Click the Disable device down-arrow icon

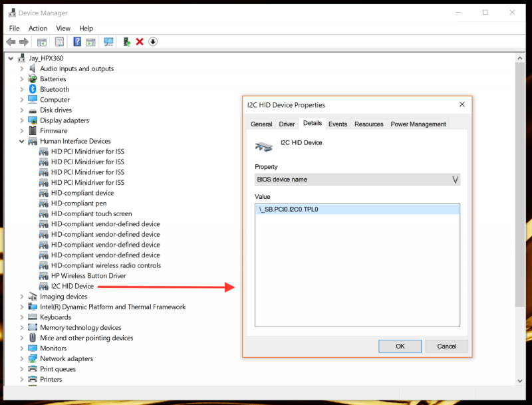(x=153, y=42)
